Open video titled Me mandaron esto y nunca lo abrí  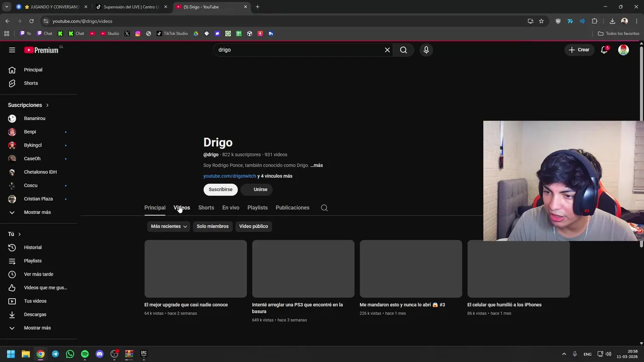pos(403,305)
